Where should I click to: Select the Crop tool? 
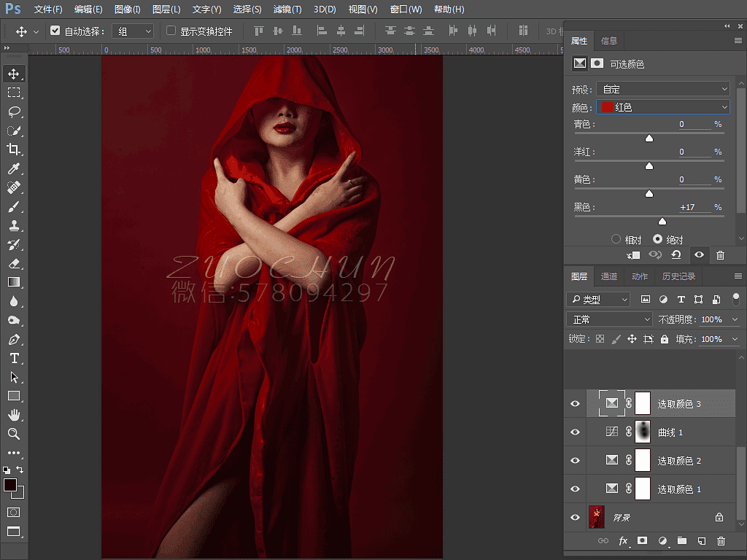click(14, 149)
